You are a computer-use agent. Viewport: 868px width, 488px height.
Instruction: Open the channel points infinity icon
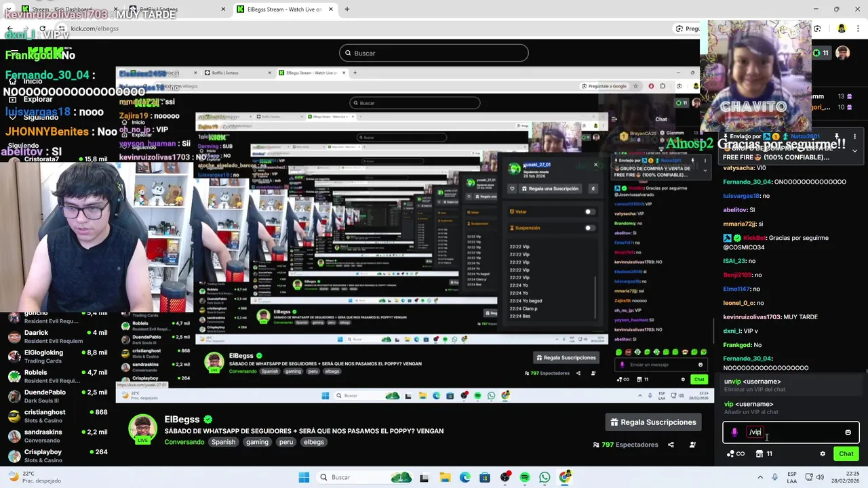point(736,454)
